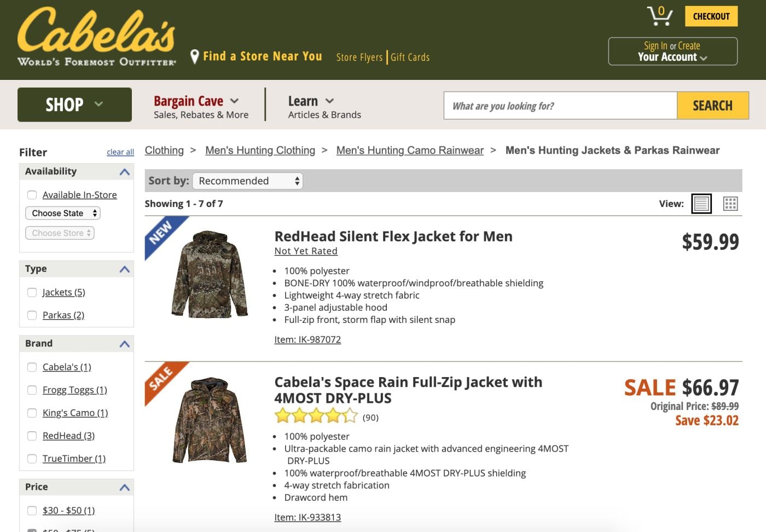Click the store locator pin icon
Image resolution: width=766 pixels, height=532 pixels.
(x=194, y=56)
